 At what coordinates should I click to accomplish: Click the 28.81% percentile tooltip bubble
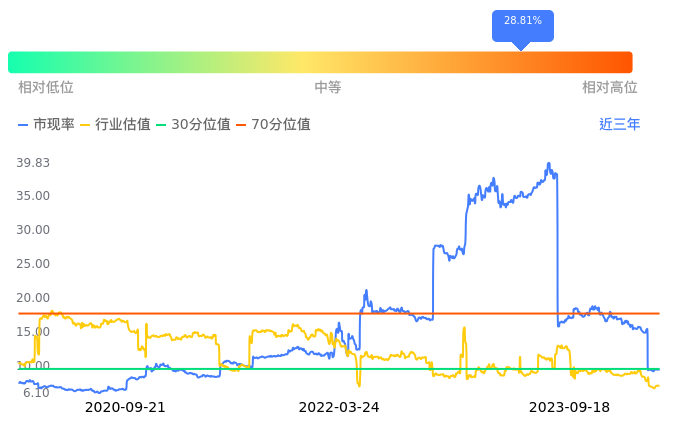pos(522,22)
